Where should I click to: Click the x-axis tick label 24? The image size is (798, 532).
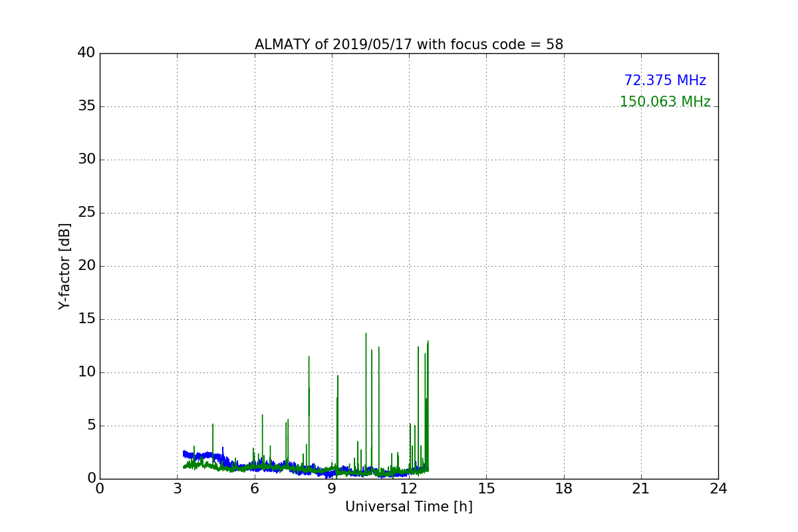[718, 488]
